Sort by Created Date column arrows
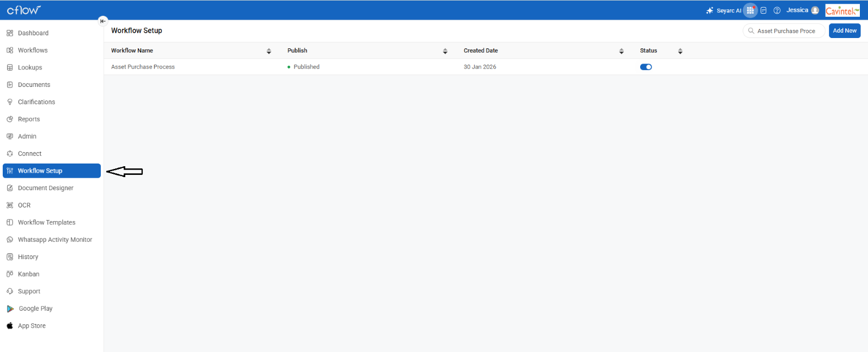The width and height of the screenshot is (868, 352). point(621,51)
